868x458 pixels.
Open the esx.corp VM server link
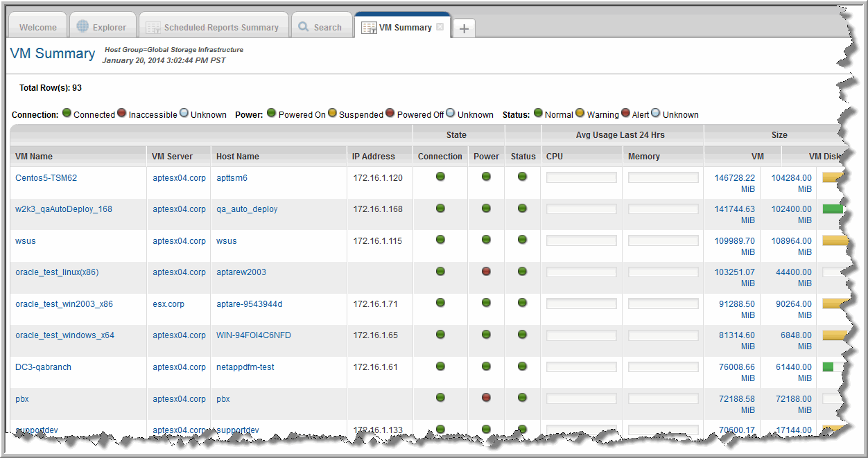coord(168,304)
